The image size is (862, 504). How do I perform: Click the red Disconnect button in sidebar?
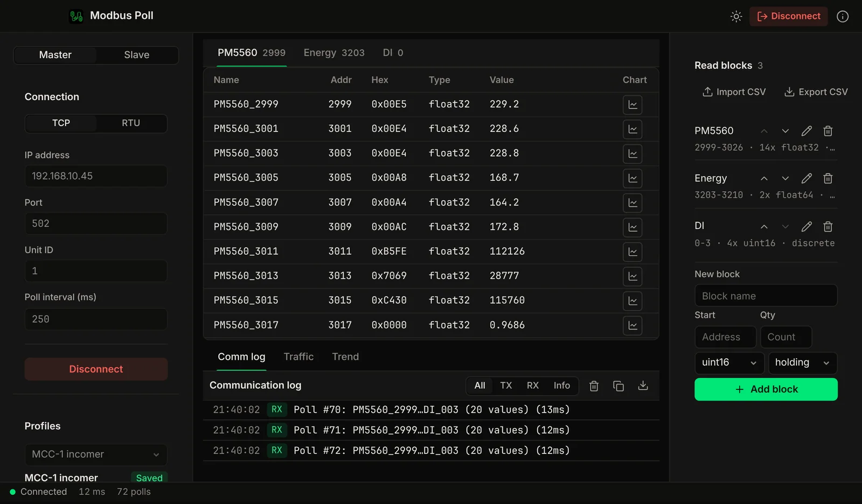pos(96,369)
